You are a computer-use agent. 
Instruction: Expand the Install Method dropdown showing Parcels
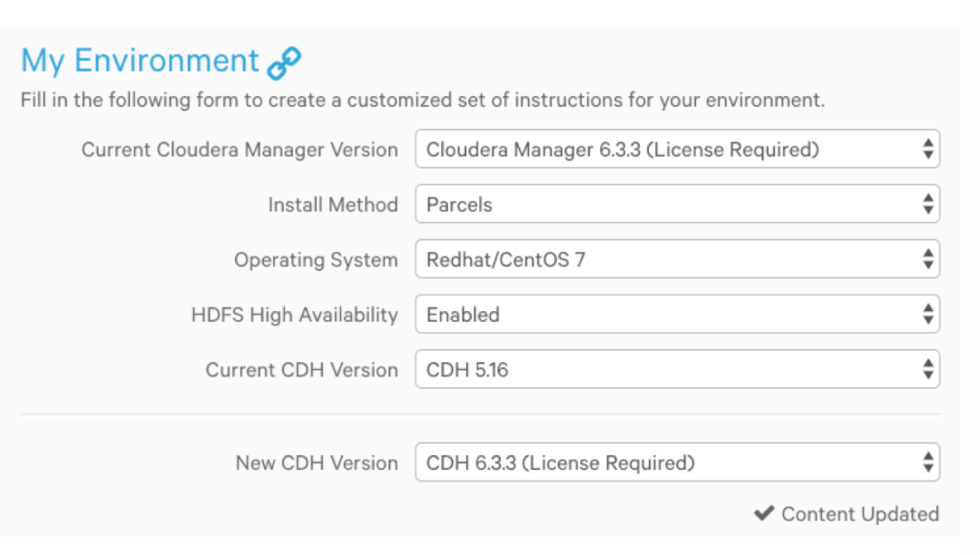click(676, 205)
